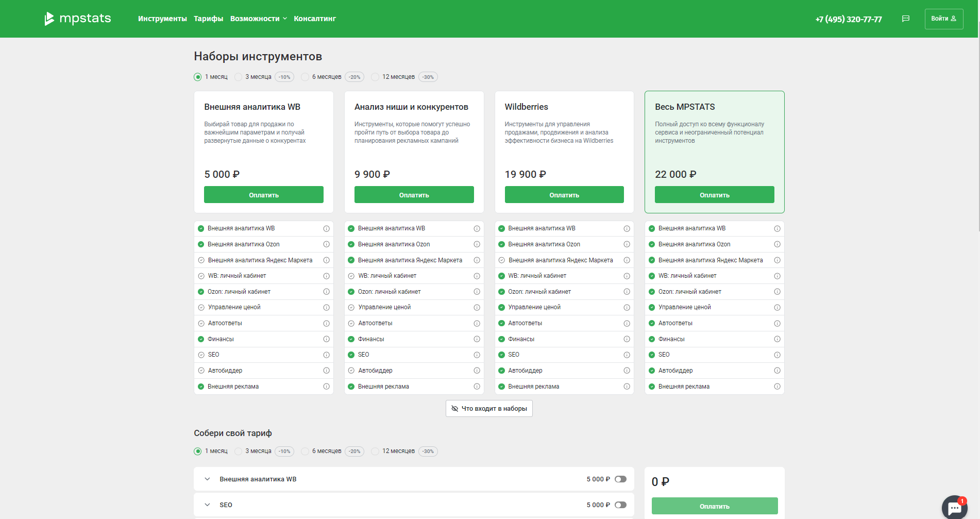Screen dimensions: 980x519
Task: Choose 6 месяцев under Собери свой тариф
Action: [305, 451]
